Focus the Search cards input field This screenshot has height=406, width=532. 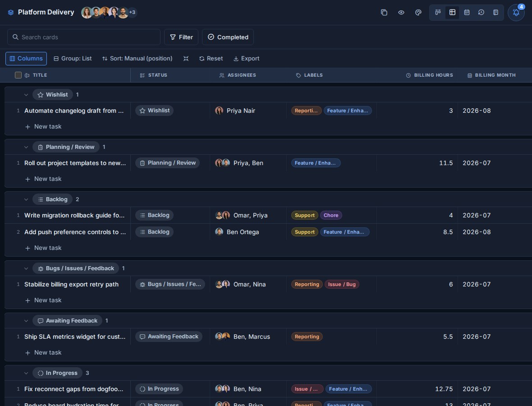pyautogui.click(x=84, y=37)
